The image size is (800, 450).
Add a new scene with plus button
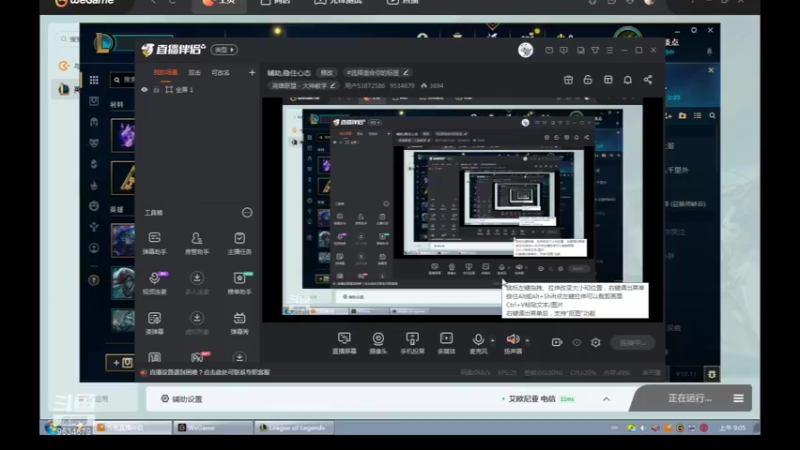pos(252,72)
